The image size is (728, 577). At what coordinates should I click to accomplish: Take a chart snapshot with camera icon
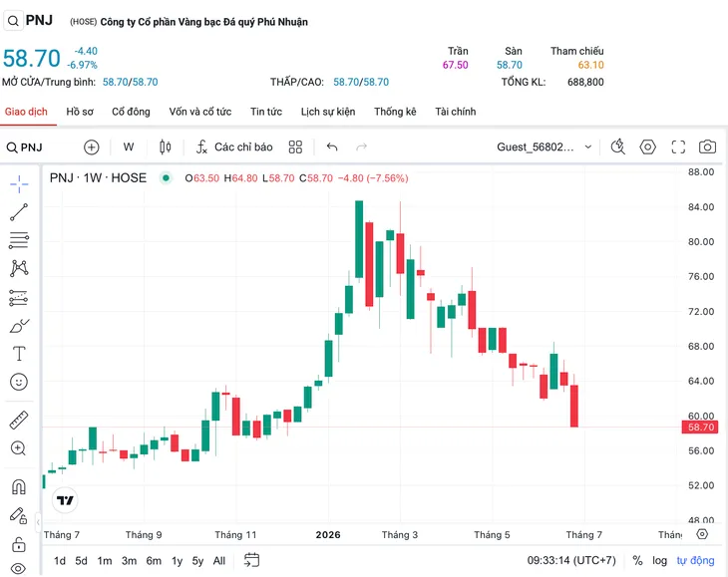pos(707,147)
